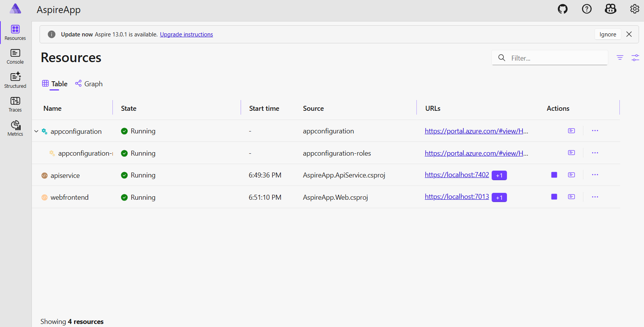Select the appconfiguration-roles child resource name
This screenshot has height=327, width=644.
(x=85, y=153)
